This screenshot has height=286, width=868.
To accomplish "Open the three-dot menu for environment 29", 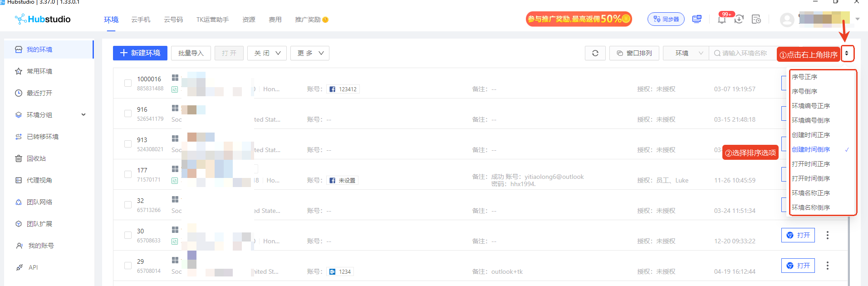I will 827,266.
